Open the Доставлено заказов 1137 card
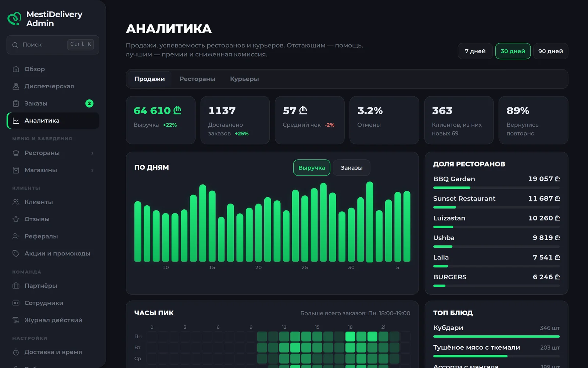588x368 pixels. (x=235, y=120)
